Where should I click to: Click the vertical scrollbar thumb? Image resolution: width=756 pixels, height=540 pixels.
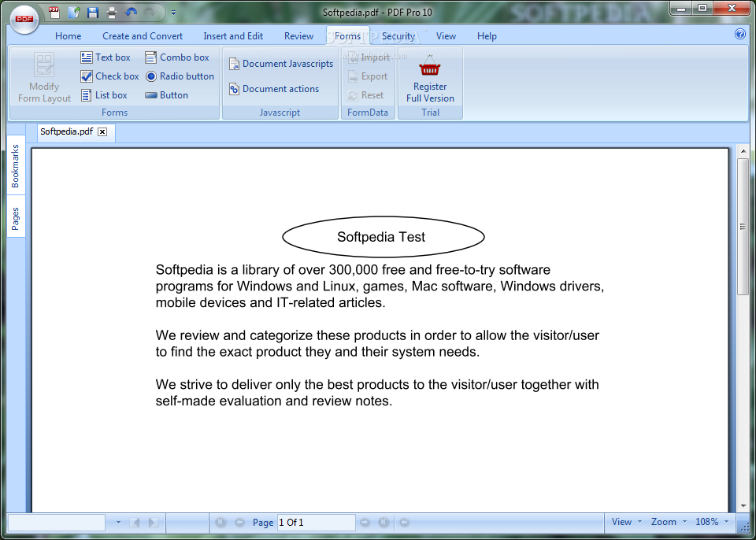743,227
